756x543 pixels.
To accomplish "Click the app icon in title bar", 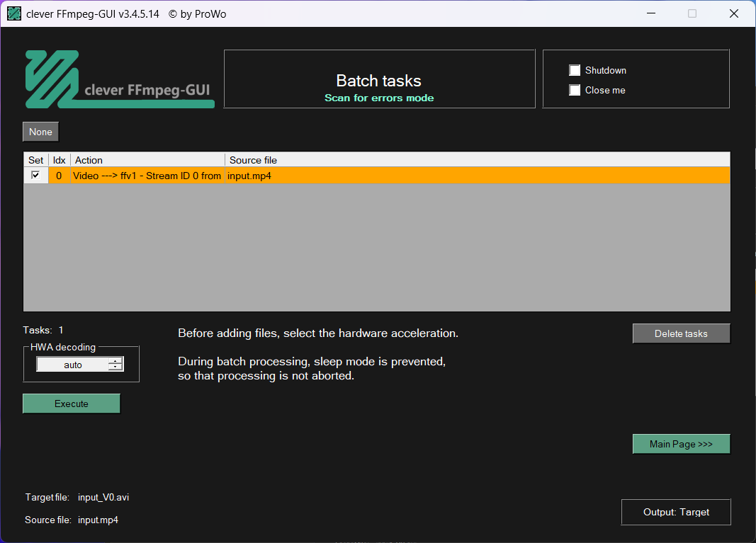I will (x=14, y=14).
